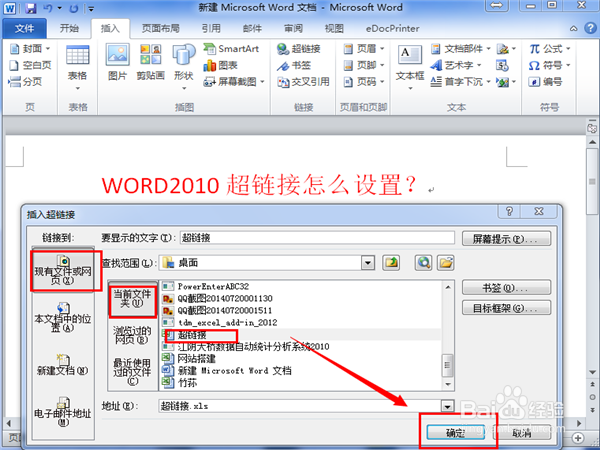Select 电子邮件地址 link-to option

(63, 412)
